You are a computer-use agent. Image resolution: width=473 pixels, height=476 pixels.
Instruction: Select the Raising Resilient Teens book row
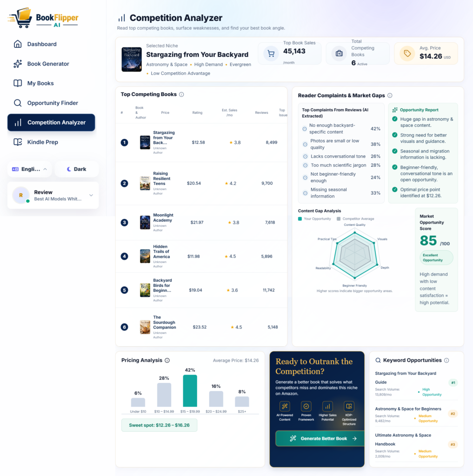click(x=201, y=183)
